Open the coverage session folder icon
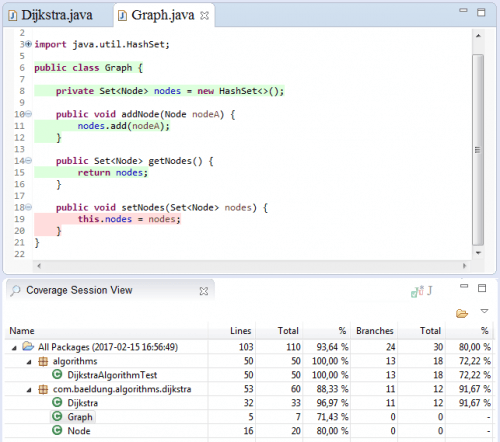The height and width of the screenshot is (442, 500). [x=462, y=313]
